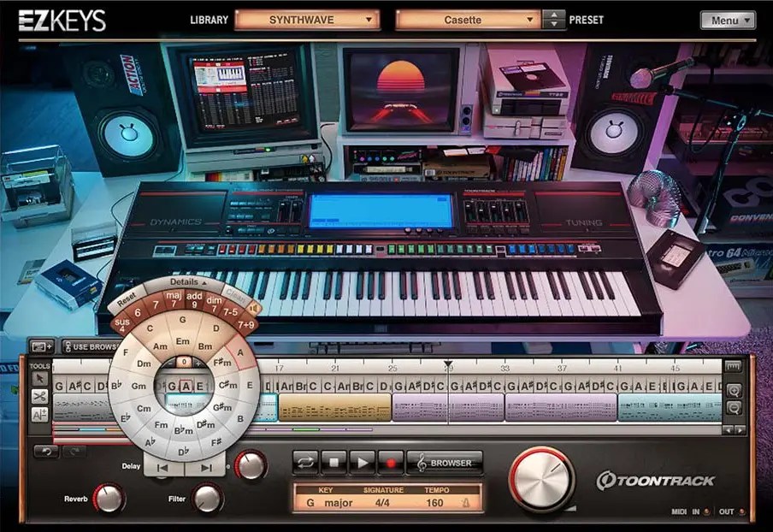The width and height of the screenshot is (773, 532).
Task: Click the ruler icon above the zoom buttons
Action: pos(734,366)
